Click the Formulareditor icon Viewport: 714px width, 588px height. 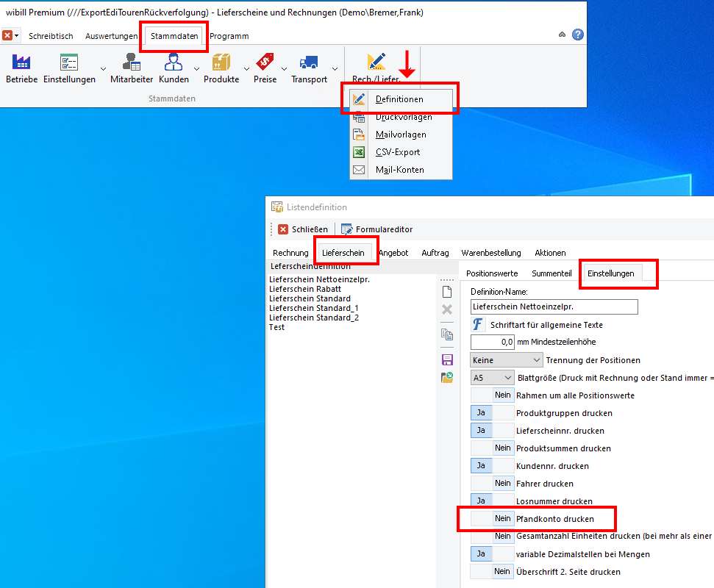pyautogui.click(x=346, y=229)
